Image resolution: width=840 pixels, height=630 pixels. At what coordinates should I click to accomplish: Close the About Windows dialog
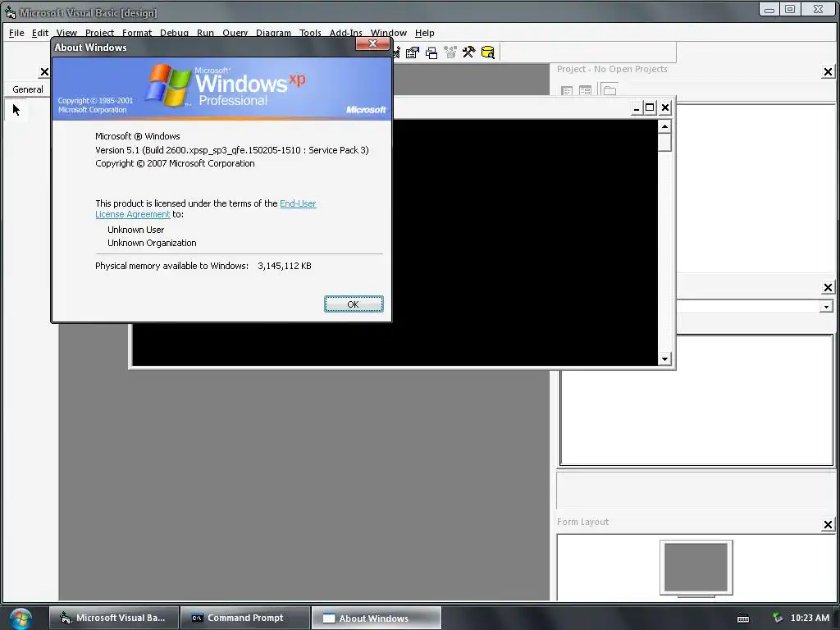(373, 44)
